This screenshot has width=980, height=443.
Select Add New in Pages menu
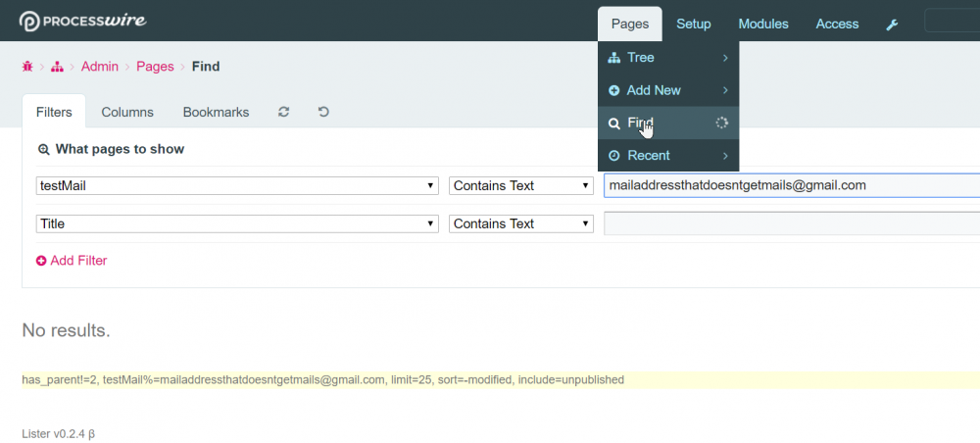pos(654,90)
